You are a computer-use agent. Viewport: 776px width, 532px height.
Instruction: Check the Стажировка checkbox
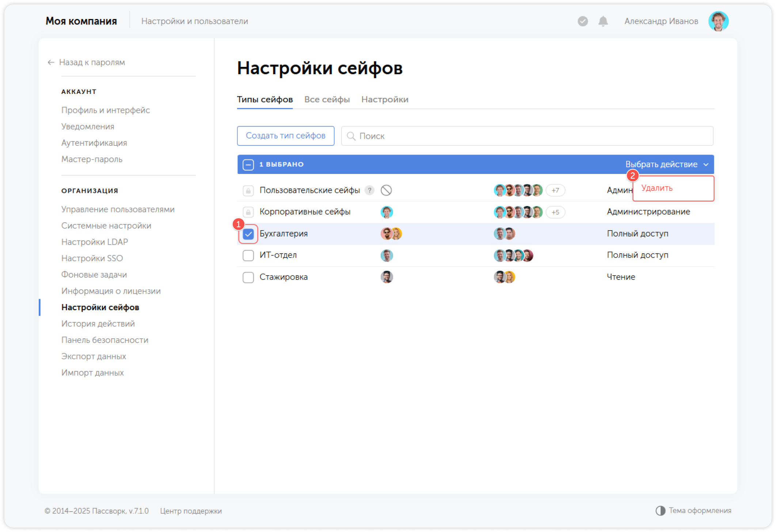point(248,277)
